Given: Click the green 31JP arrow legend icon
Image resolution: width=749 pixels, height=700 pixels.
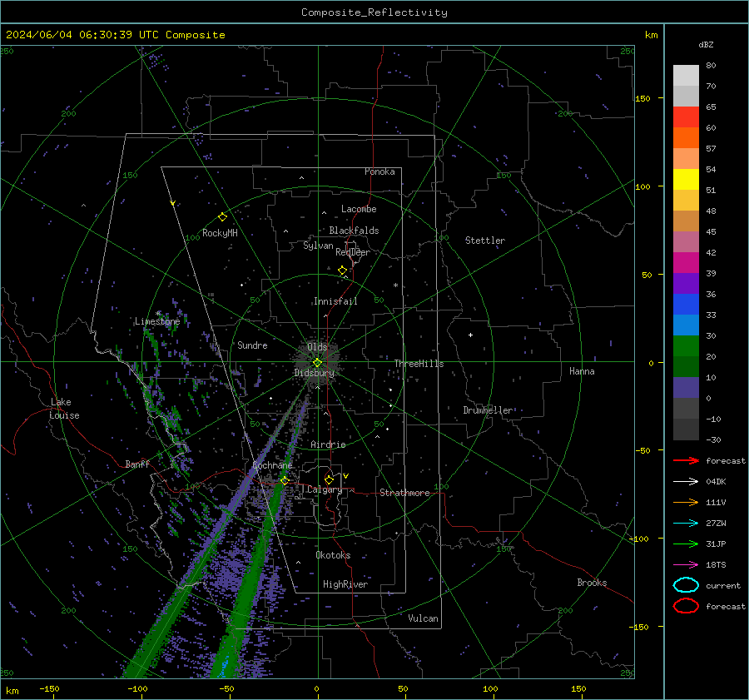Looking at the screenshot, I should tap(686, 544).
